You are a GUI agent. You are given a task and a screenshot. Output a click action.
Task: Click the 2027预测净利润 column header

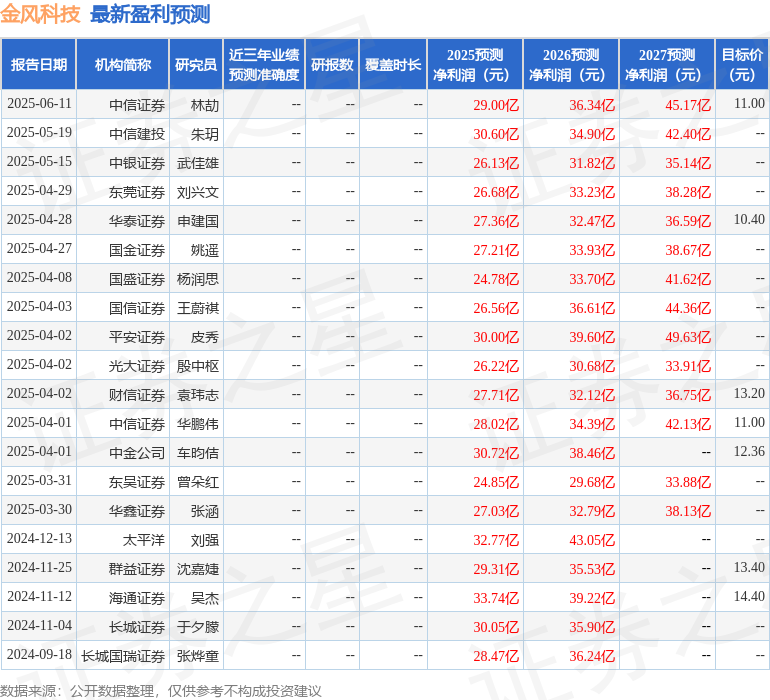pos(667,65)
